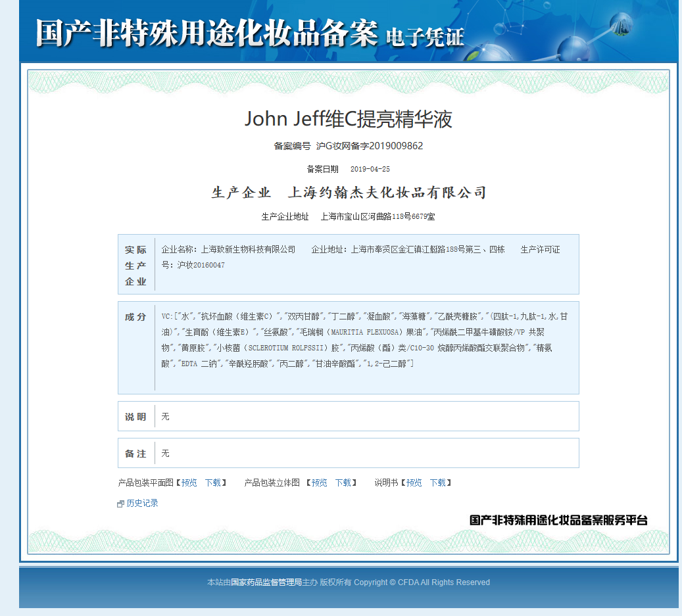The height and width of the screenshot is (616, 682).
Task: Click the company name 上海约翰杰夫化妆品有限公司
Action: pos(387,192)
